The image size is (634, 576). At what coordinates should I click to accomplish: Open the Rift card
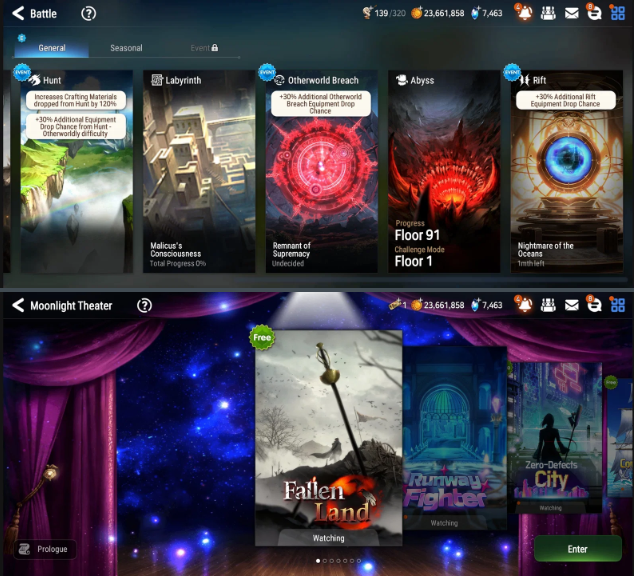pos(566,171)
